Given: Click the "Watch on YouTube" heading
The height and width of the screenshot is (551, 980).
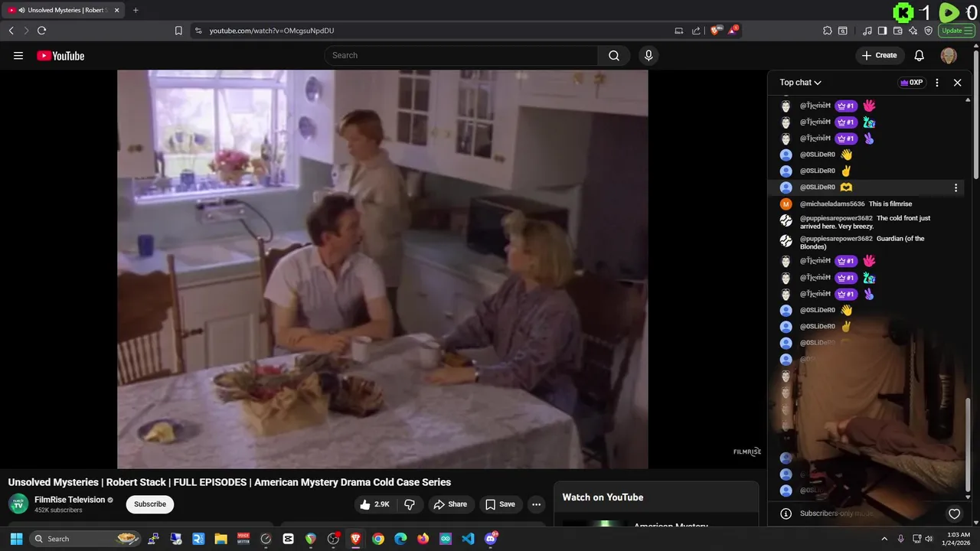Looking at the screenshot, I should point(603,497).
